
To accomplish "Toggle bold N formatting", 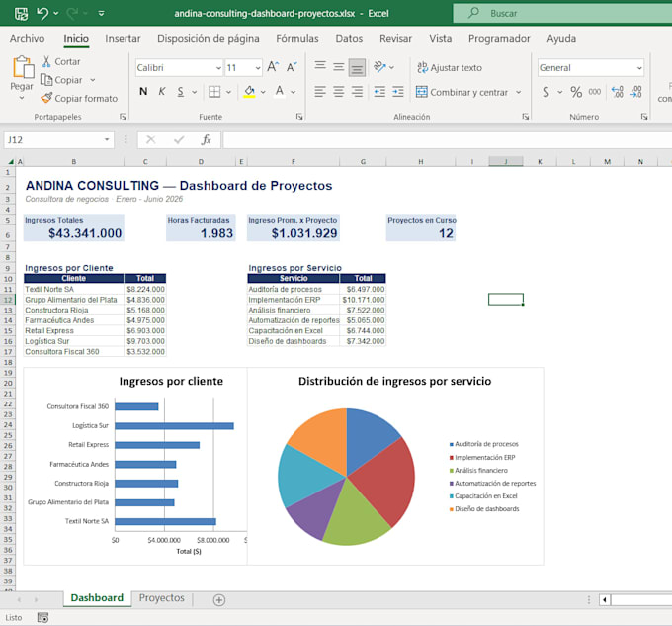I will [143, 91].
